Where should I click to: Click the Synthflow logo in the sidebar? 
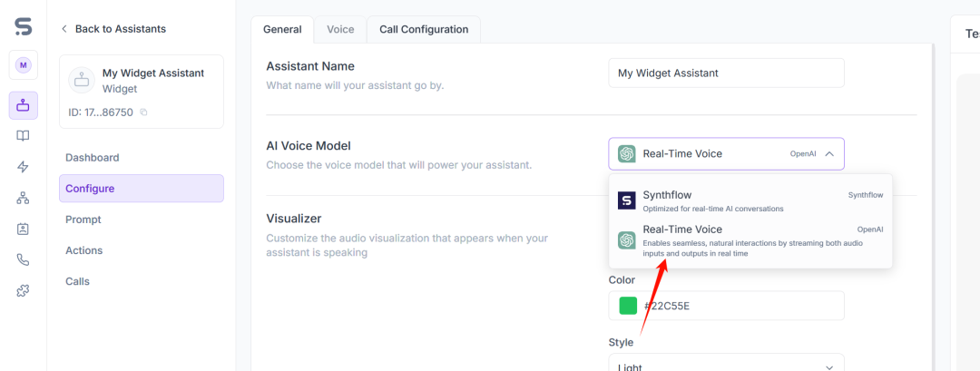(x=23, y=27)
